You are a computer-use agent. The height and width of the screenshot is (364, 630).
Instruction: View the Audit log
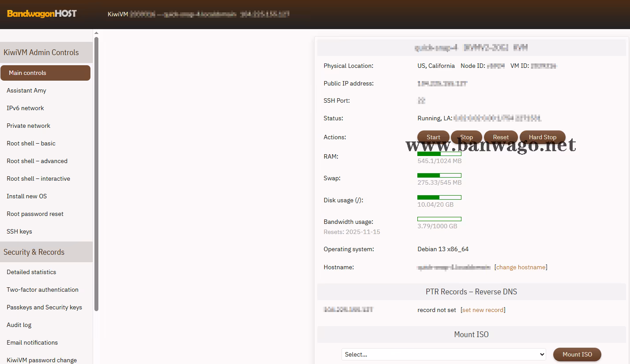19,325
